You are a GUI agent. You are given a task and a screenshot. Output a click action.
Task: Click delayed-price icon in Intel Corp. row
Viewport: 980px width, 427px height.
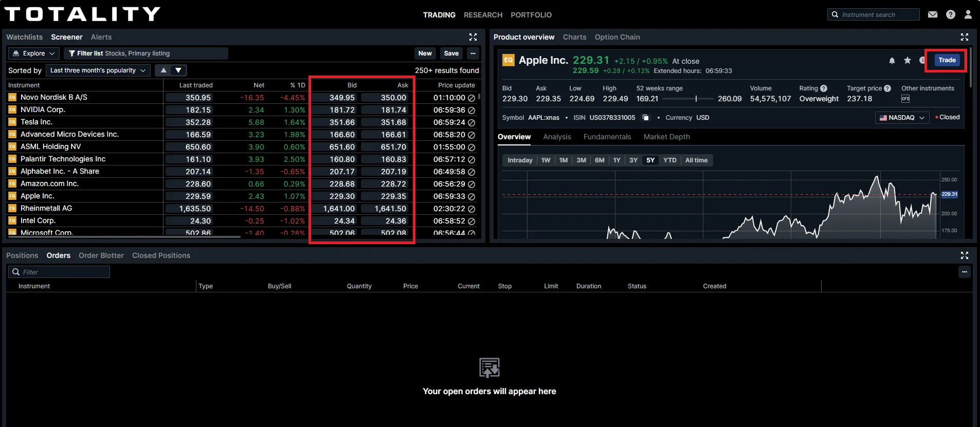(471, 221)
